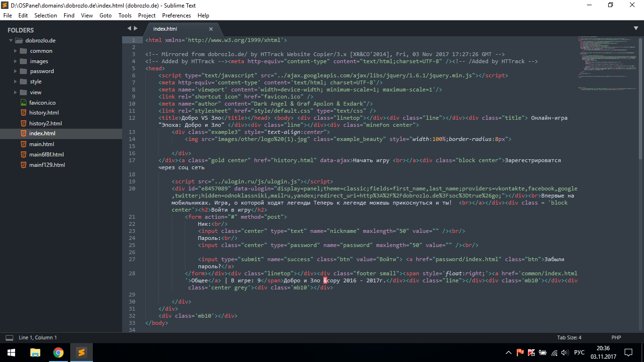Image resolution: width=644 pixels, height=362 pixels.
Task: Open history.html from the sidebar
Action: [x=44, y=113]
